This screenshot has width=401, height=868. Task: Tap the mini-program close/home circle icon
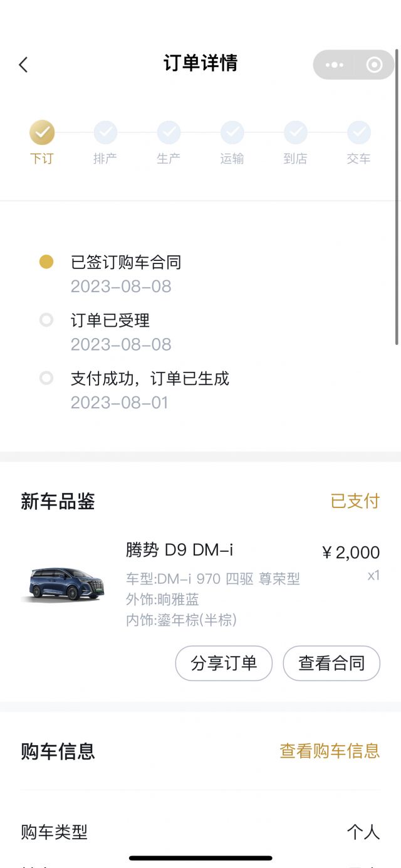point(374,65)
